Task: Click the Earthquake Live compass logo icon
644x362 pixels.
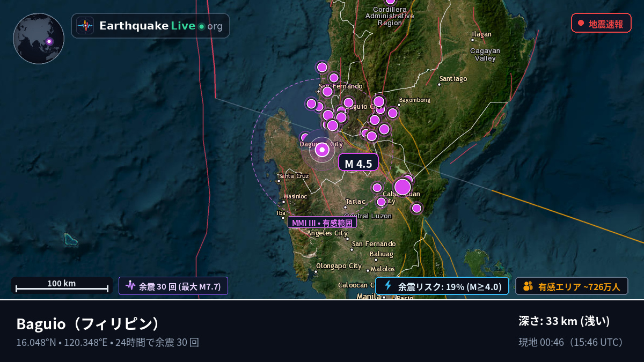Action: click(x=85, y=26)
